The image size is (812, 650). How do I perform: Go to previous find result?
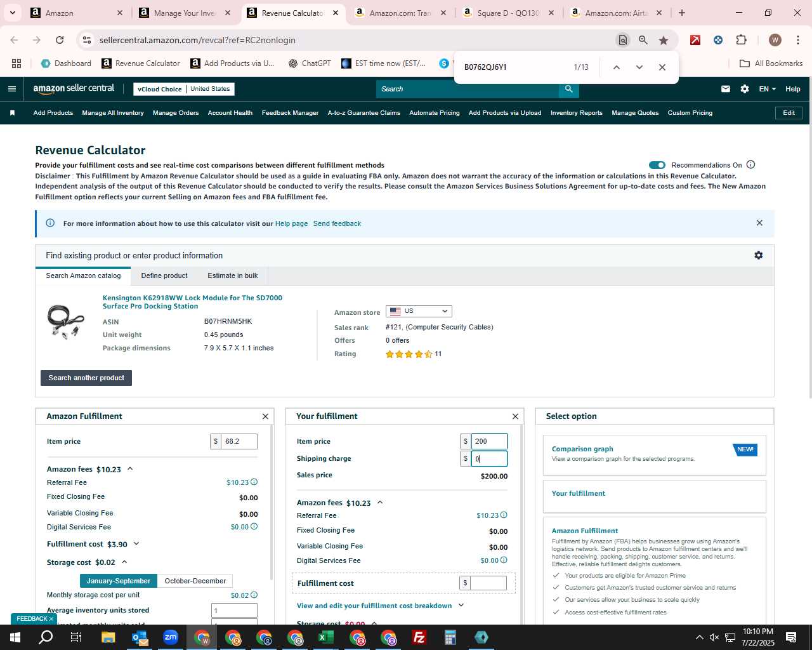616,67
